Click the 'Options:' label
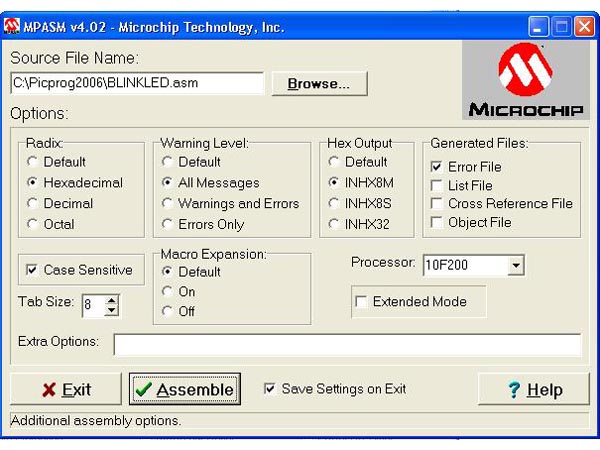 click(x=39, y=114)
